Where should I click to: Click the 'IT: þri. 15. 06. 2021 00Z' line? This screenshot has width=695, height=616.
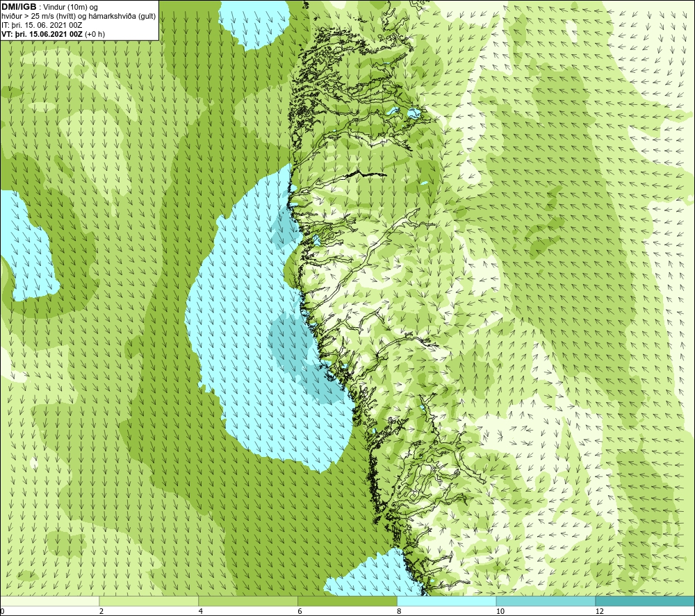point(42,25)
